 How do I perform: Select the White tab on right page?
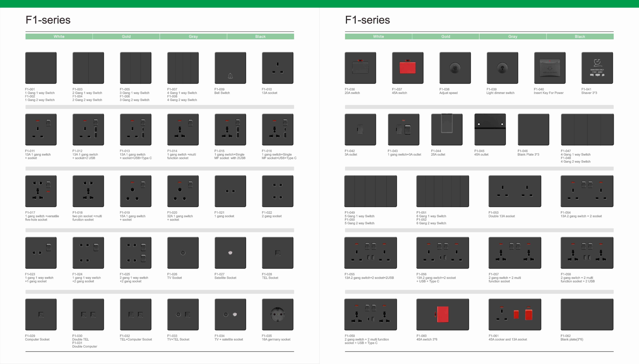pyautogui.click(x=379, y=37)
